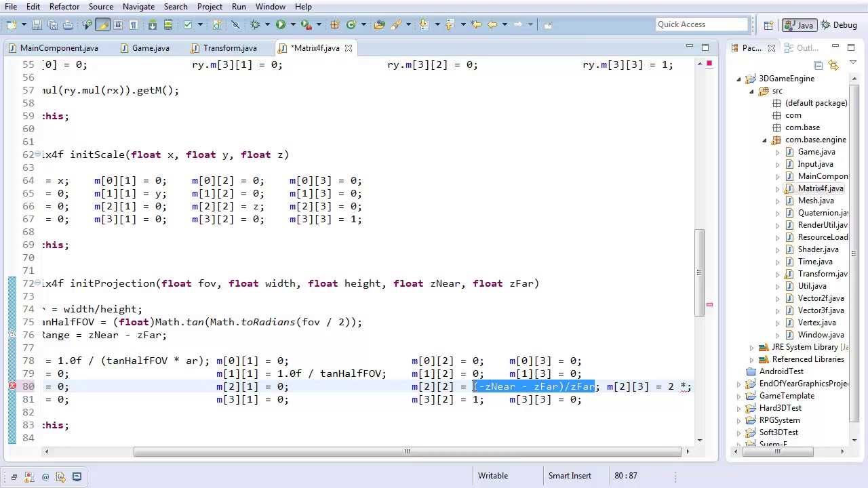Switch to MainComponent.java editor tab
The image size is (868, 488).
coord(53,48)
